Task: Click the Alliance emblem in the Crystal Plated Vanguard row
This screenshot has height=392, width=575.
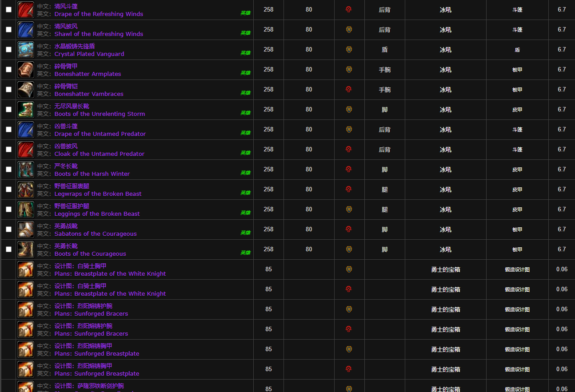Action: coord(349,50)
